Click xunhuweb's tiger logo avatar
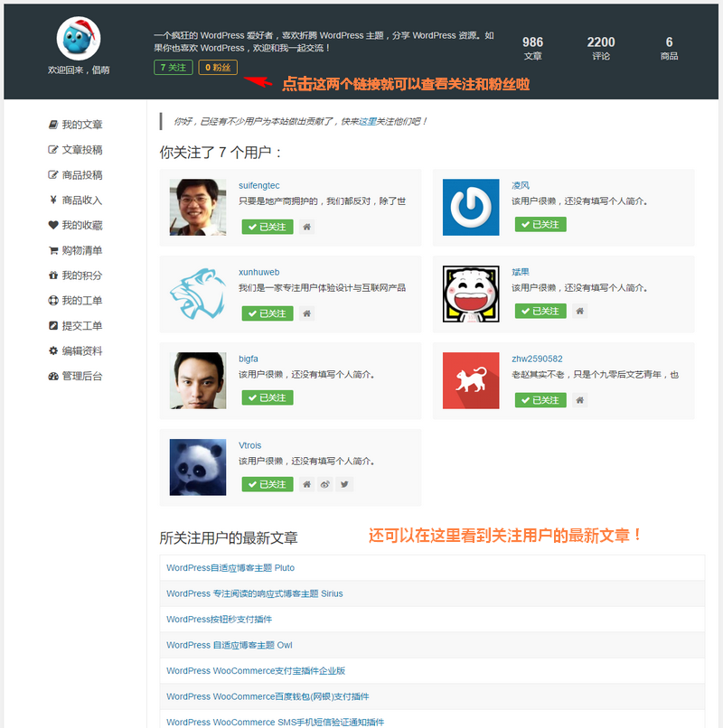The height and width of the screenshot is (728, 723). 198,294
